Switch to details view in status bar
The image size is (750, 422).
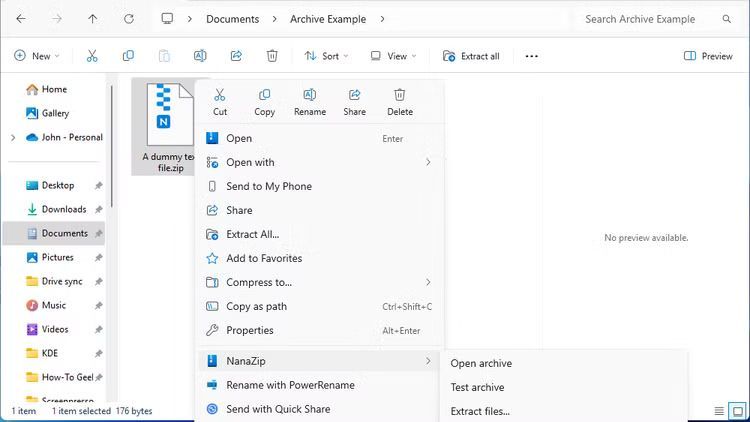719,411
